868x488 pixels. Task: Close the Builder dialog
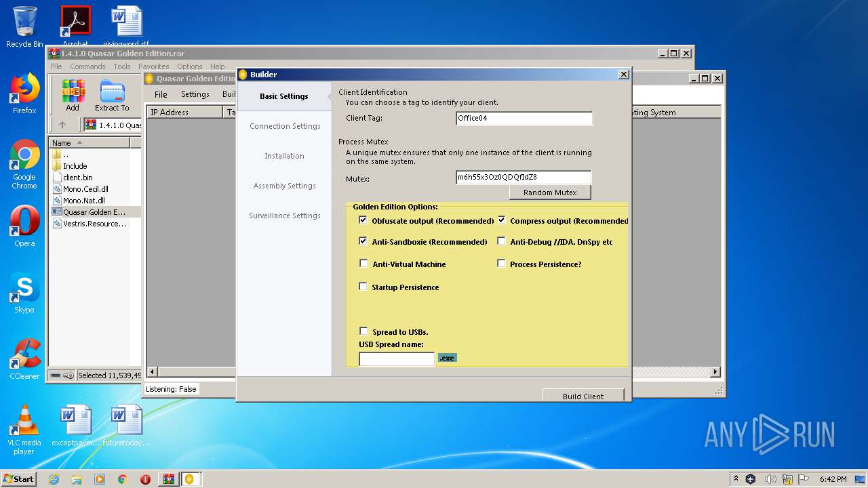(624, 75)
